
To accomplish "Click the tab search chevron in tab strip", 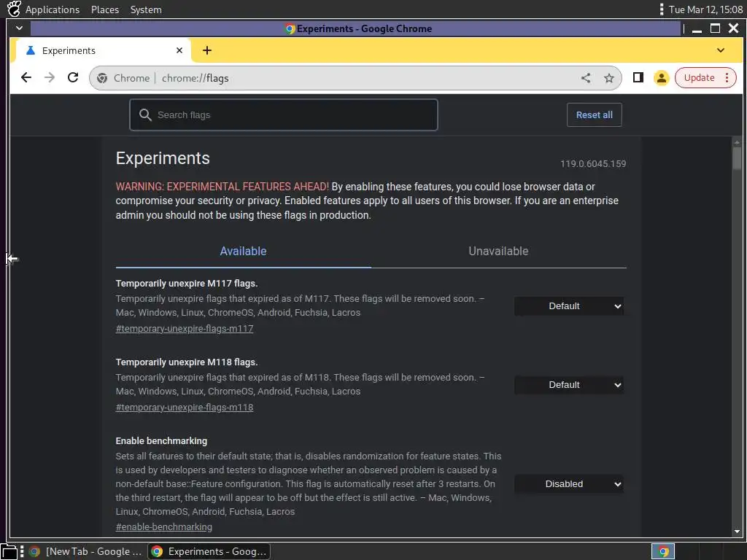I will (720, 50).
